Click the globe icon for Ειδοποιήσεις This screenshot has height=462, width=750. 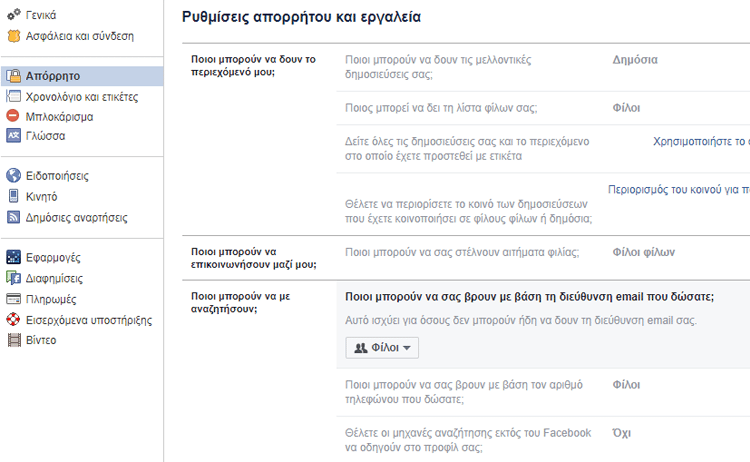[x=13, y=176]
